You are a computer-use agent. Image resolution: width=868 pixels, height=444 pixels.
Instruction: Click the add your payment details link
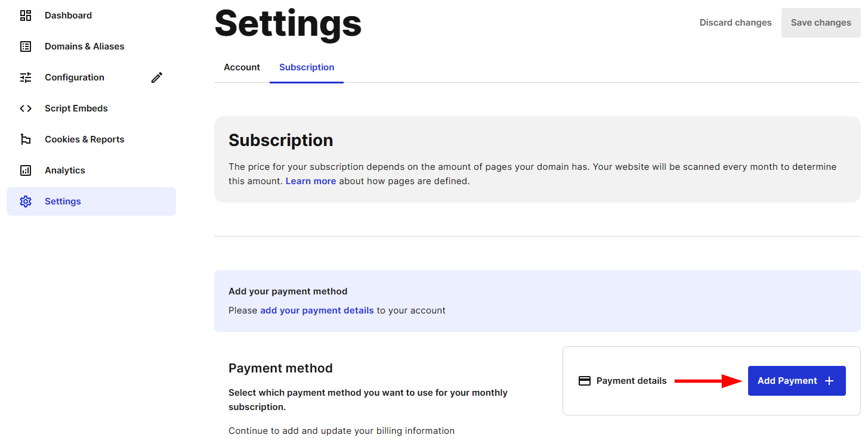coord(317,310)
